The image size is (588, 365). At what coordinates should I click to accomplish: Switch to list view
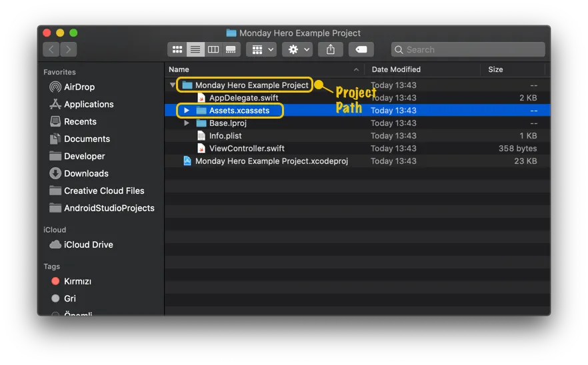point(195,49)
